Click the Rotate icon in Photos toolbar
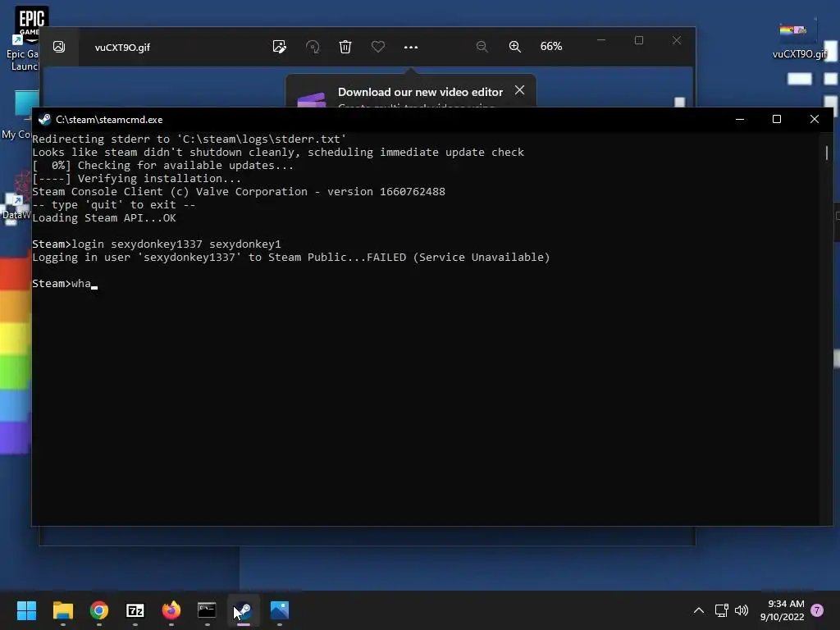 tap(313, 47)
